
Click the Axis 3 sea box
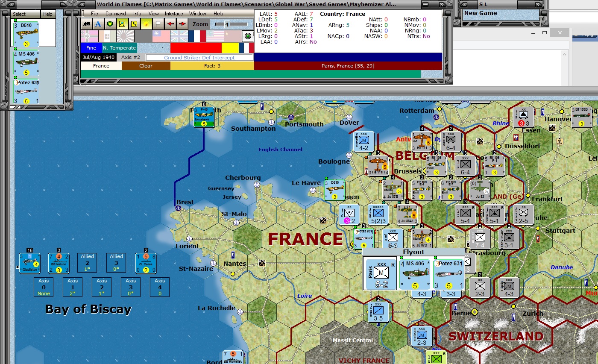tap(131, 287)
